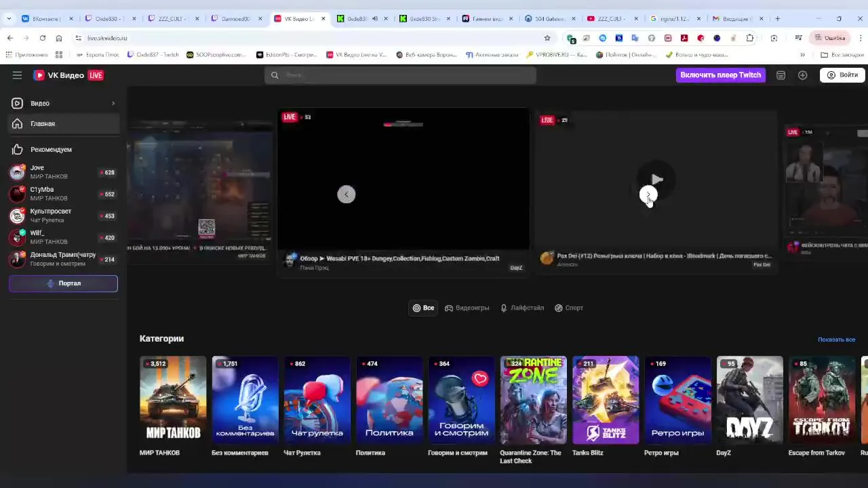Viewport: 868px width, 488px height.
Task: Expand the Видео submenu arrow
Action: click(x=113, y=103)
